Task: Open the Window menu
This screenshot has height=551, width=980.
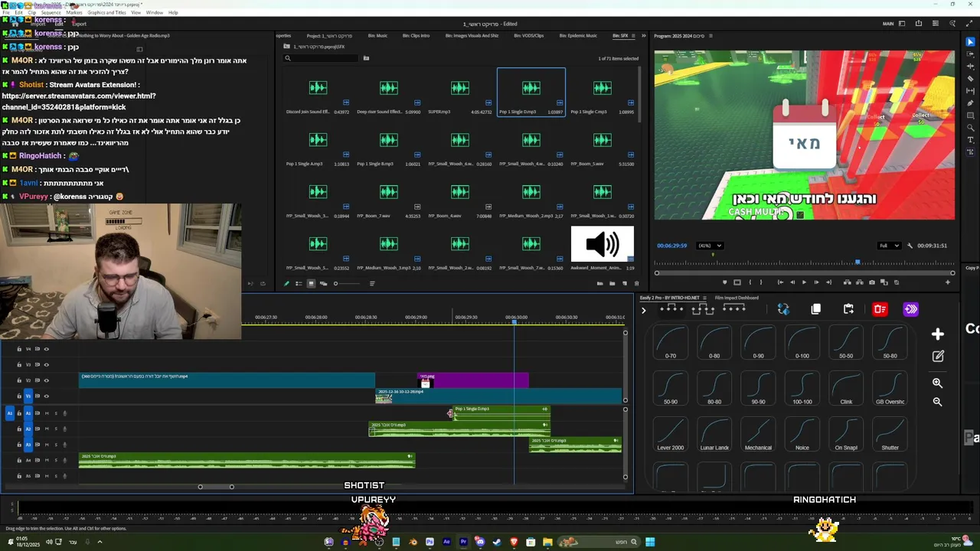Action: tap(154, 12)
